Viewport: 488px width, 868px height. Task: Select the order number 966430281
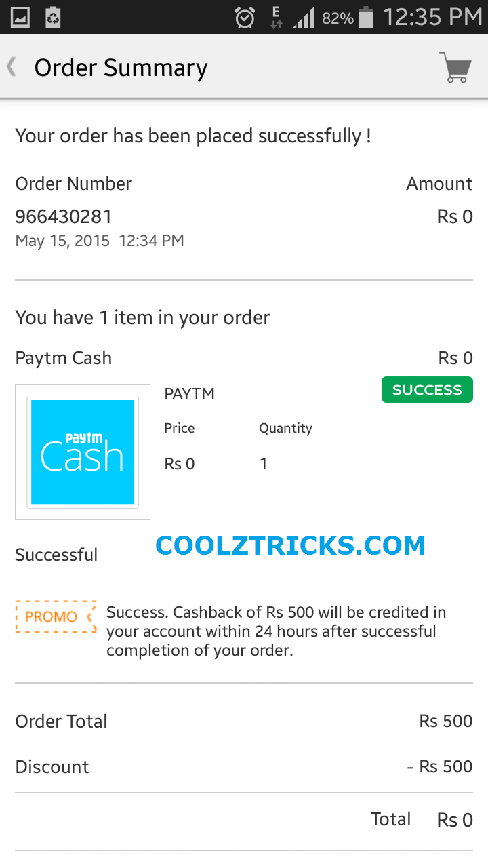64,217
